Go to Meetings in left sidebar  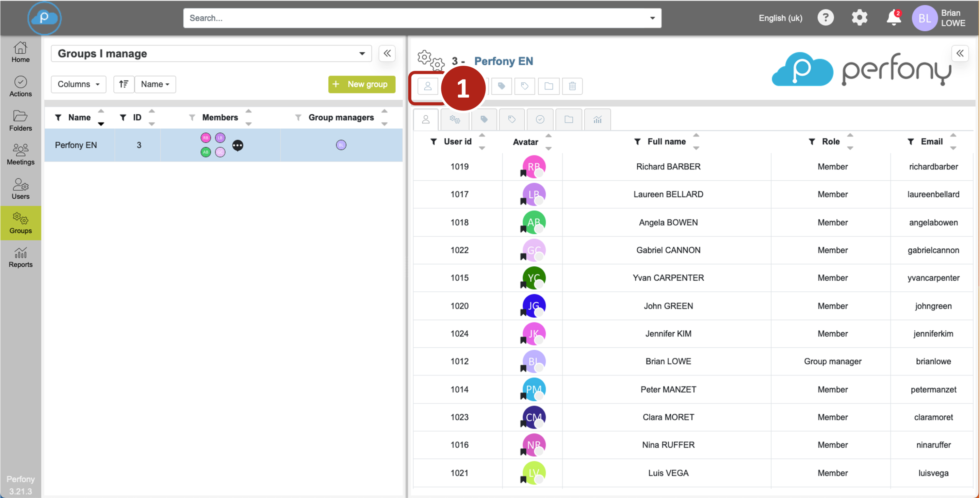20,155
